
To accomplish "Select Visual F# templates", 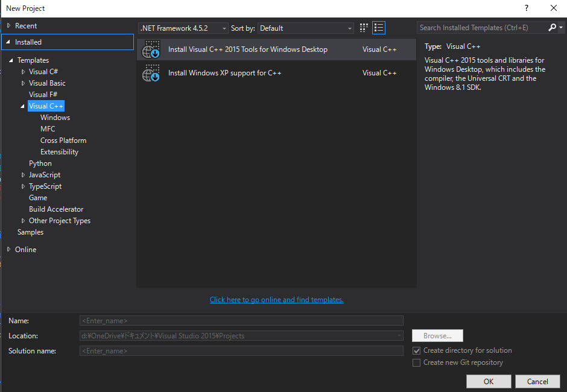I will pyautogui.click(x=43, y=95).
